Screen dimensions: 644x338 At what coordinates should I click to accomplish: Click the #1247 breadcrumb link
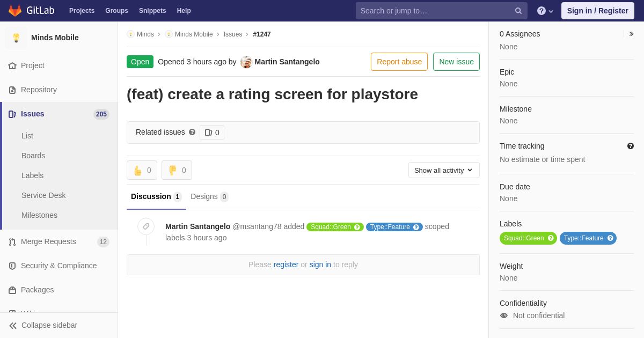(262, 34)
